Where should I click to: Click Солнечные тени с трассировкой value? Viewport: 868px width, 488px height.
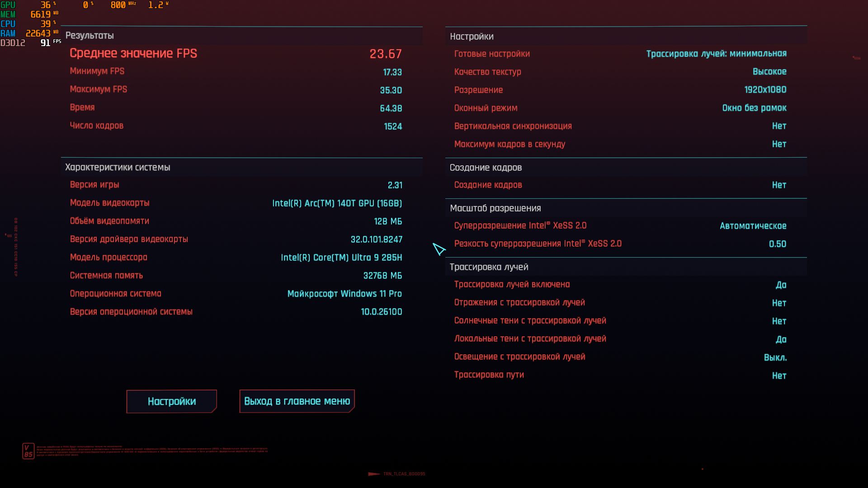[x=779, y=321]
